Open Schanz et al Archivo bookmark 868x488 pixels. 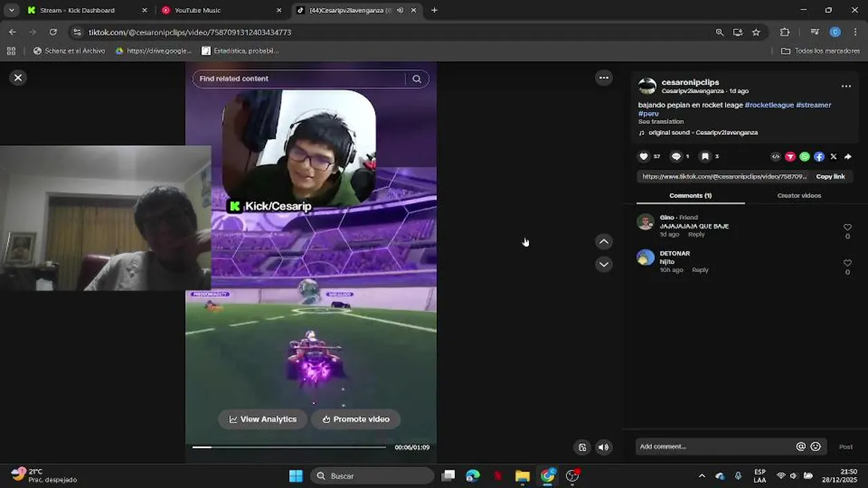pyautogui.click(x=69, y=51)
